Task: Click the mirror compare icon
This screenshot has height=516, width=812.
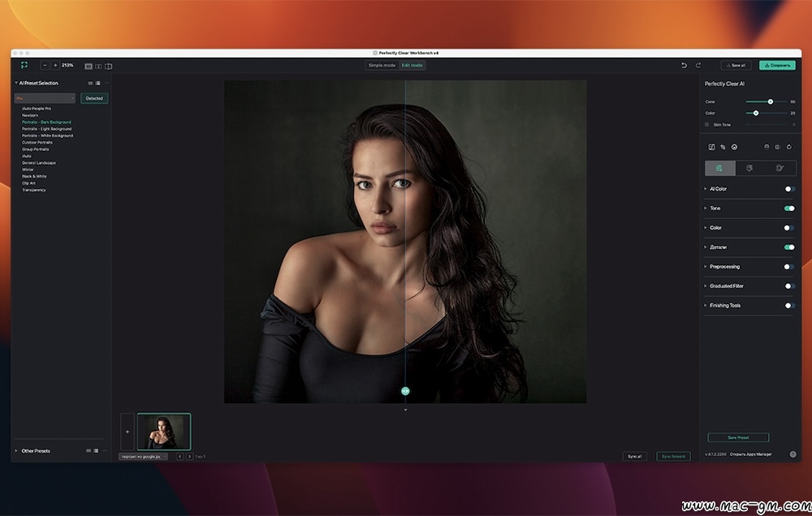Action: pyautogui.click(x=778, y=147)
